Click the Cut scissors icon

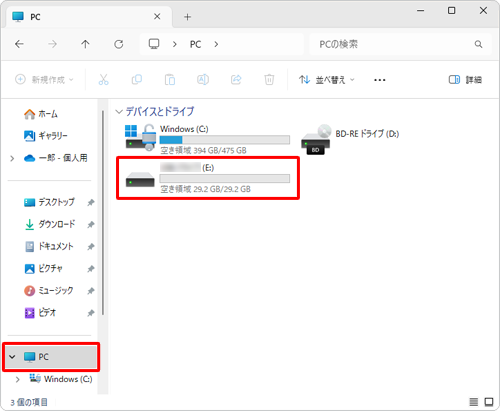[103, 80]
